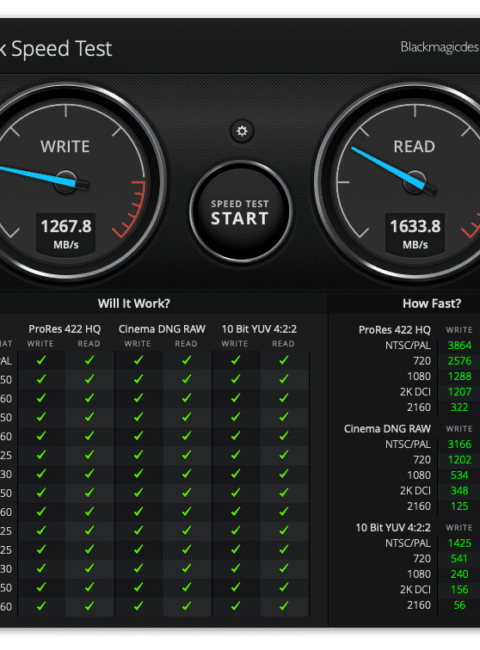Image resolution: width=480 pixels, height=650 pixels.
Task: Select the Cinema DNG RAW column header in Will It Work
Action: [162, 329]
